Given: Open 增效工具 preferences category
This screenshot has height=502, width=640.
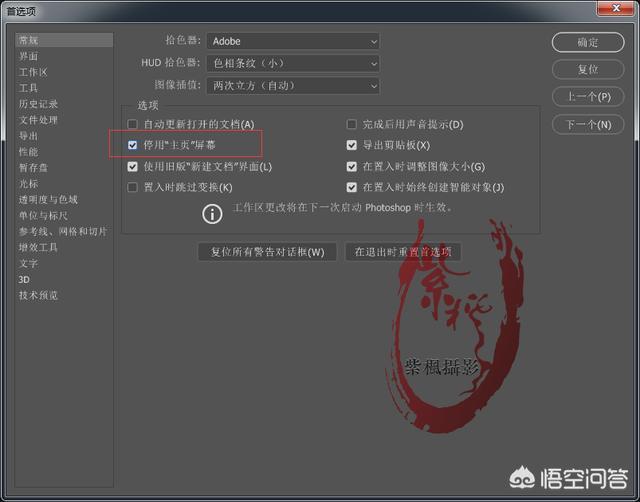Looking at the screenshot, I should coord(38,247).
